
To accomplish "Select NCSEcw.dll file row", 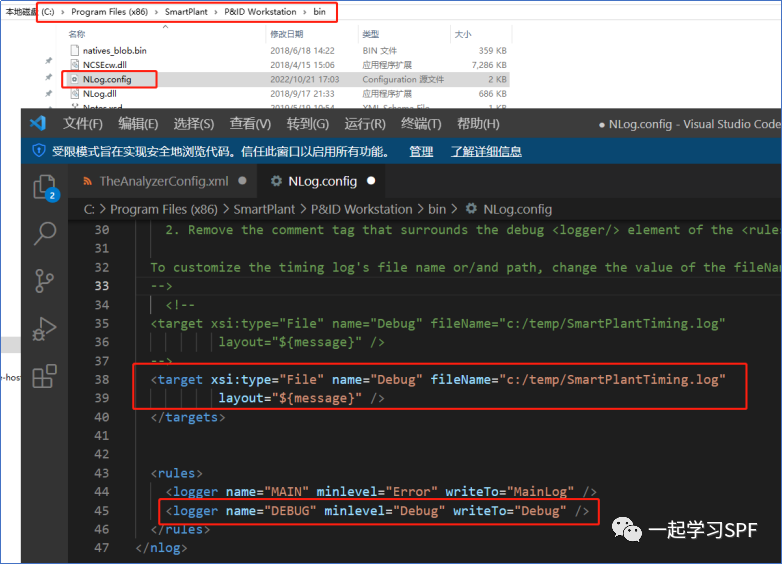I will click(x=288, y=65).
